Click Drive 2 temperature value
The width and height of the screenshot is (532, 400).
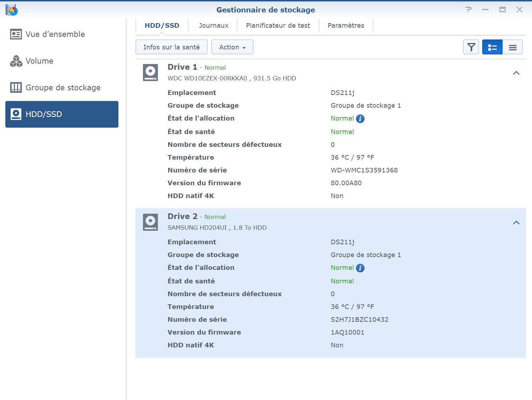pos(352,307)
